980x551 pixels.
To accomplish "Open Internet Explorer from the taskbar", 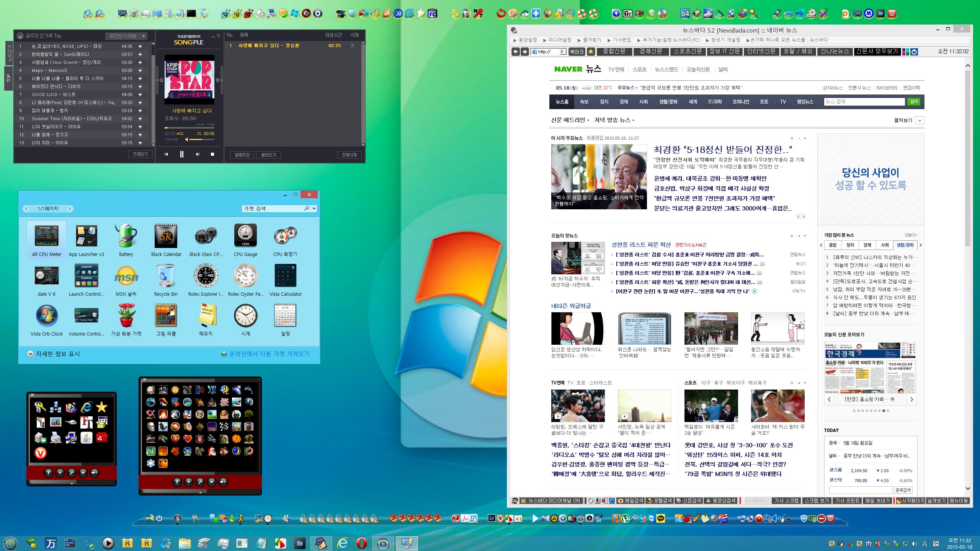I will pos(342,543).
